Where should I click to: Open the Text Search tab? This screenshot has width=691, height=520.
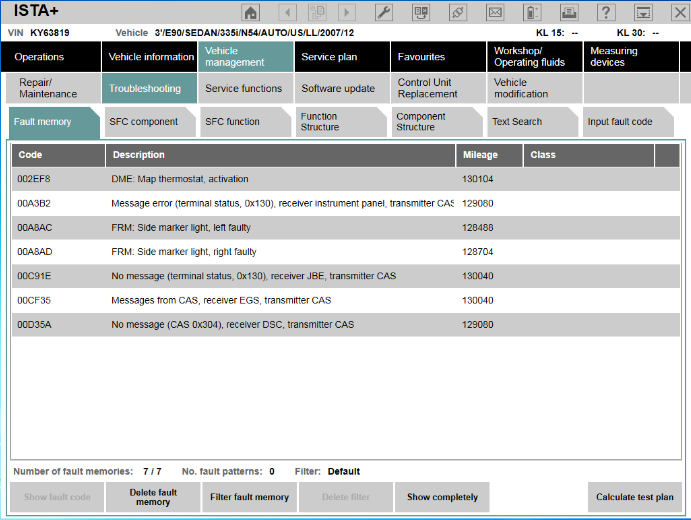[532, 122]
